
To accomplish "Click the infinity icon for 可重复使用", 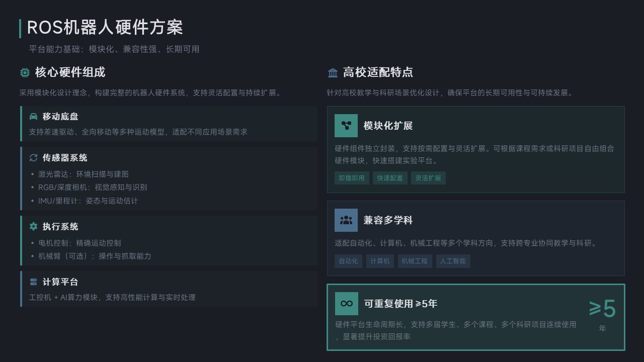I will click(x=347, y=304).
